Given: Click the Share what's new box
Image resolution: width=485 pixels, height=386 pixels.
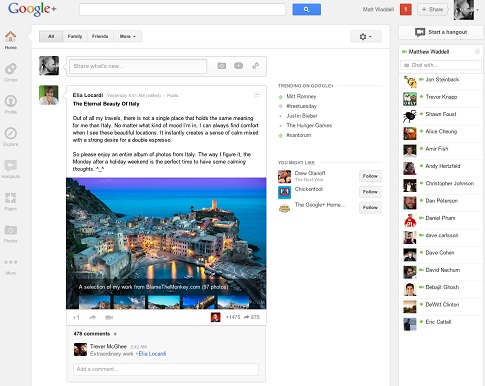Looking at the screenshot, I should click(x=138, y=66).
